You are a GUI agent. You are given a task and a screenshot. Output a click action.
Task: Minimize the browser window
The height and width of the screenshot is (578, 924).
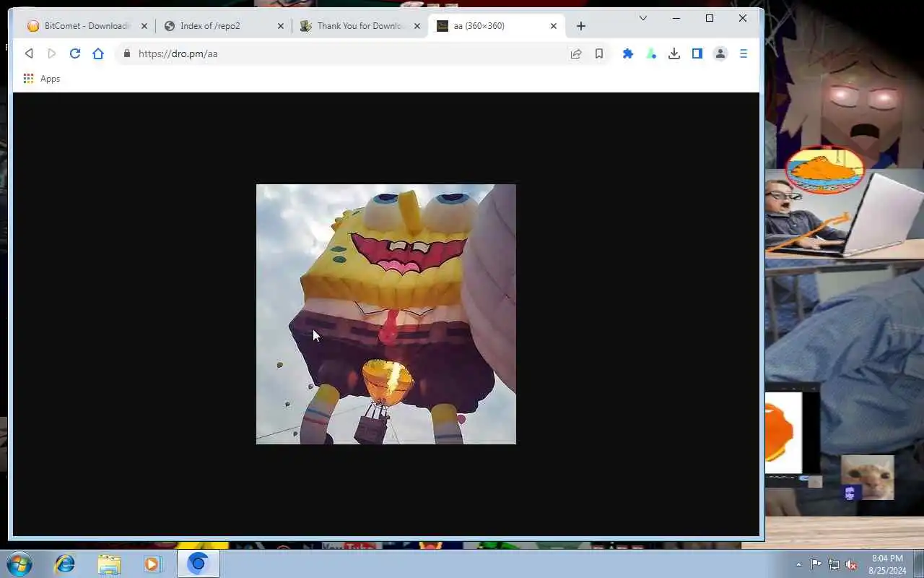676,18
